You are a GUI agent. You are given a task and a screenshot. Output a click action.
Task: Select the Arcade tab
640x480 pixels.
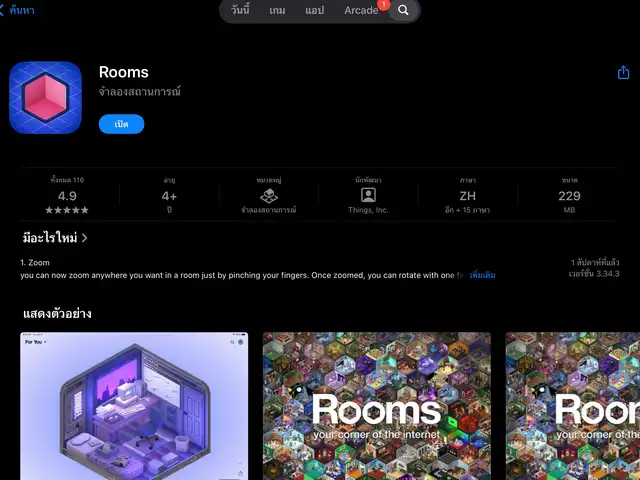[x=361, y=10]
